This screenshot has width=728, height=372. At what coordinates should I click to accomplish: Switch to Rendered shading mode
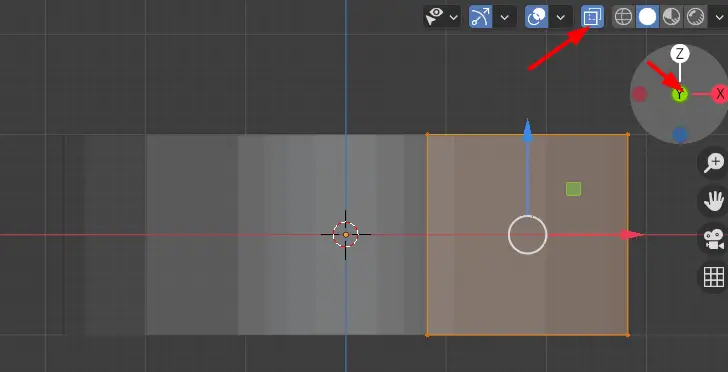click(695, 17)
